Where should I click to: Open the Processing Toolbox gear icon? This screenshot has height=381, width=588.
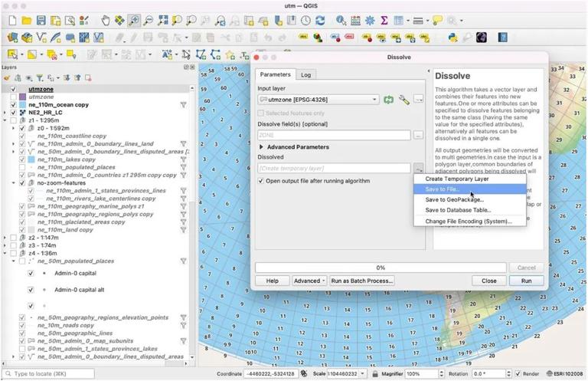point(370,20)
